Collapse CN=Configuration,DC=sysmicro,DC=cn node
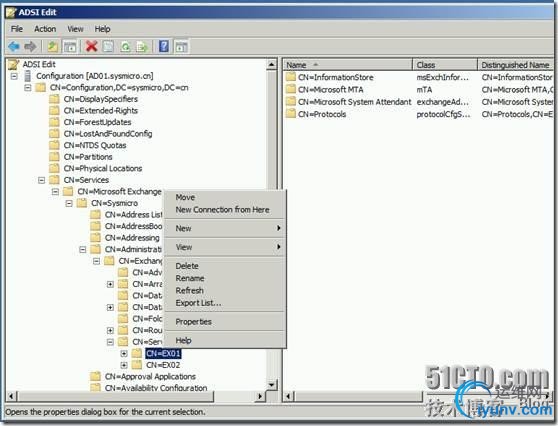Viewport: 558px width, 426px height. click(28, 88)
